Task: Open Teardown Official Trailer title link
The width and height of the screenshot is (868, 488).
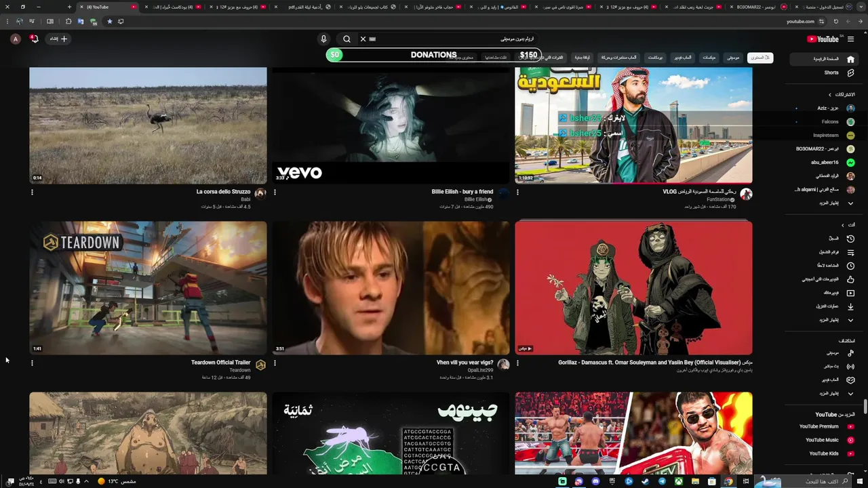Action: (x=220, y=363)
